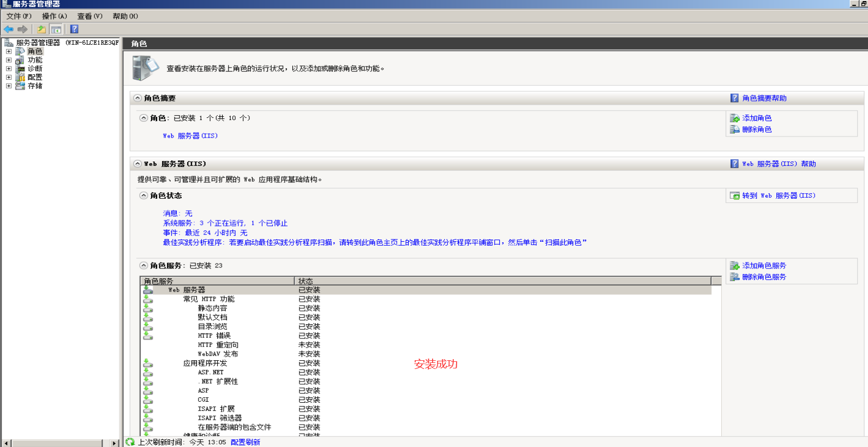Select the WebDAV 发布 row
The height and width of the screenshot is (447, 868).
click(x=426, y=354)
